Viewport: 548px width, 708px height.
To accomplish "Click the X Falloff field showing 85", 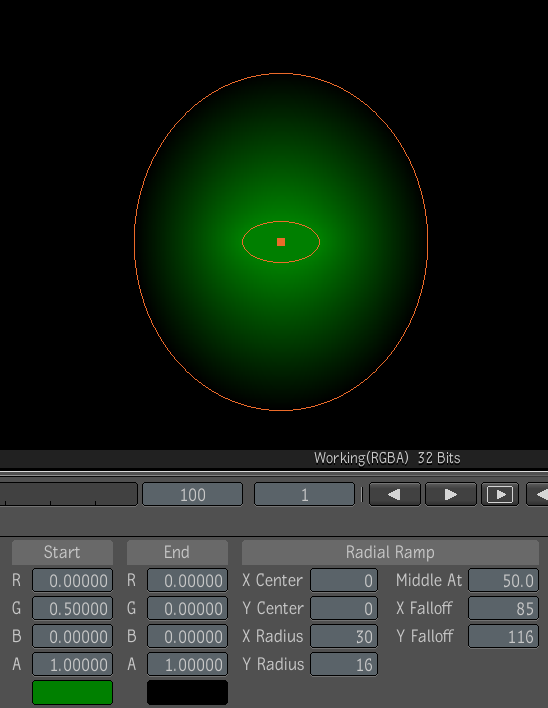I will pos(503,608).
